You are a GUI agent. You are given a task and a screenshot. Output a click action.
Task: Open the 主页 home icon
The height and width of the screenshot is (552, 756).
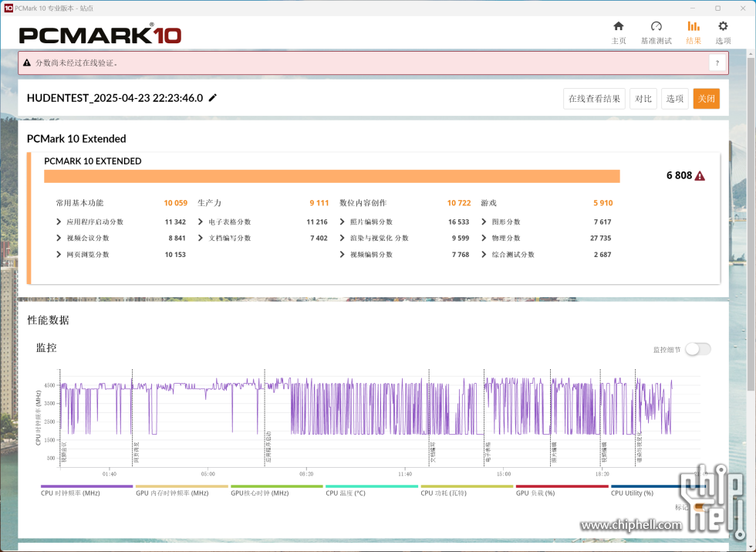(618, 26)
